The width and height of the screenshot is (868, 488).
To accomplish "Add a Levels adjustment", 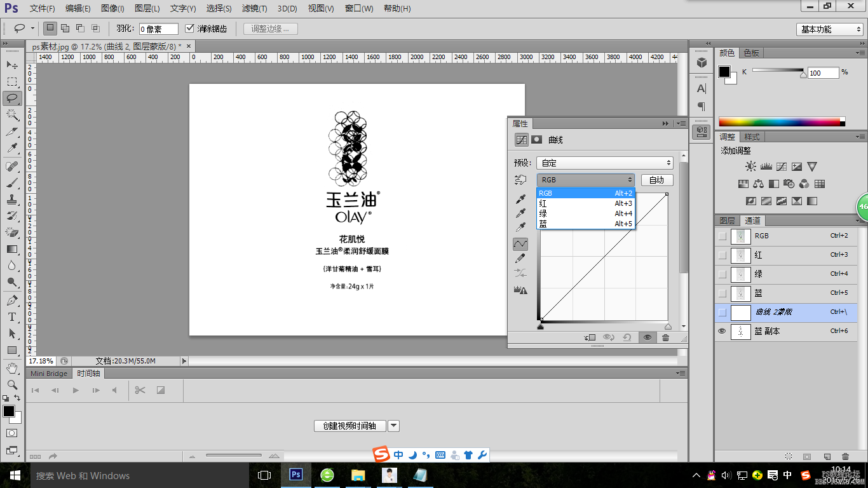I will [766, 166].
